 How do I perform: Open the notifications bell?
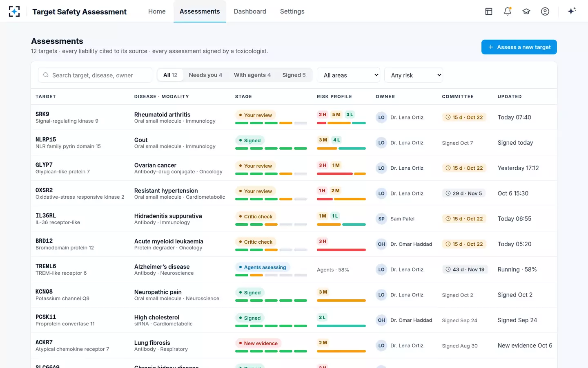tap(508, 11)
